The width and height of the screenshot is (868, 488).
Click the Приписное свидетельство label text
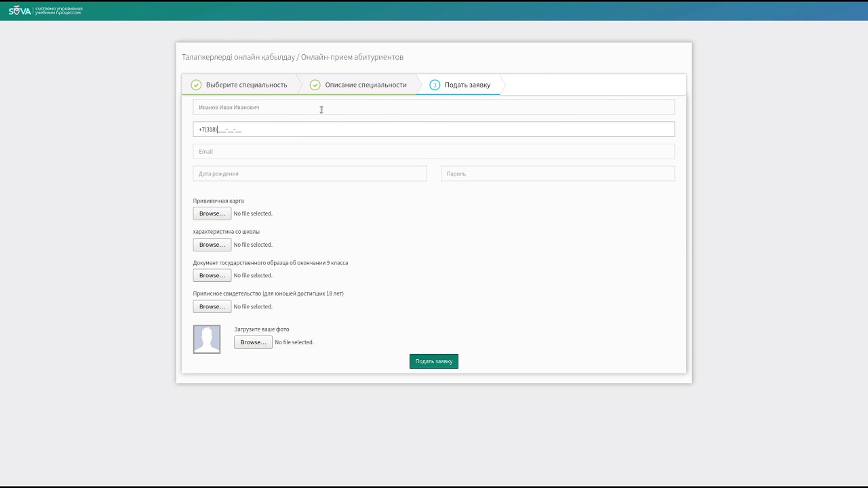tap(269, 293)
